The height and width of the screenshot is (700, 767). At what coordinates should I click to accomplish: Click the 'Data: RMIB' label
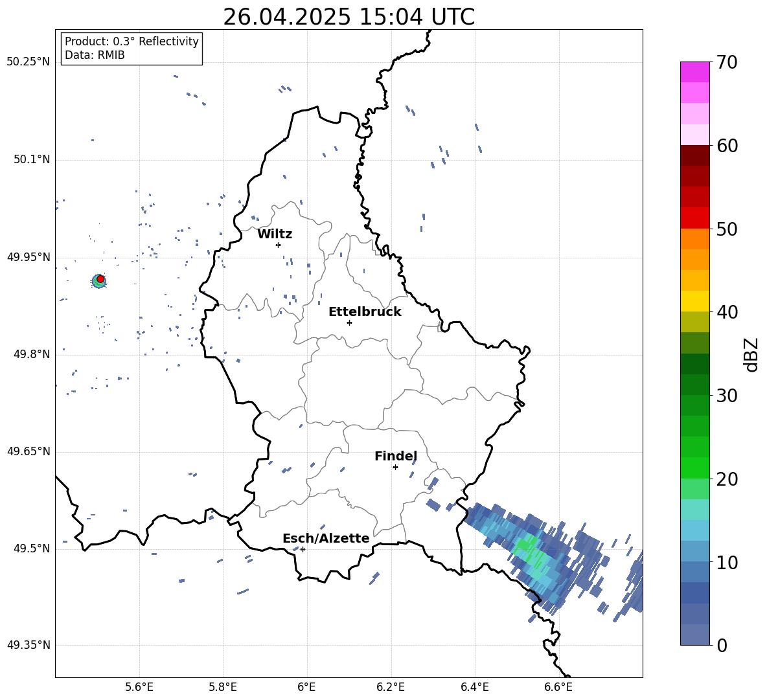tap(95, 55)
